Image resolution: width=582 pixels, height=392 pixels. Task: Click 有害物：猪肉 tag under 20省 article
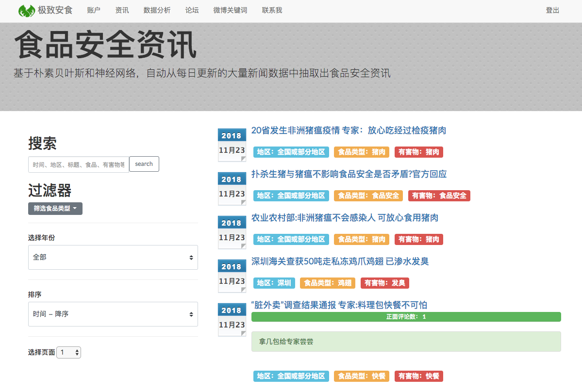(419, 152)
